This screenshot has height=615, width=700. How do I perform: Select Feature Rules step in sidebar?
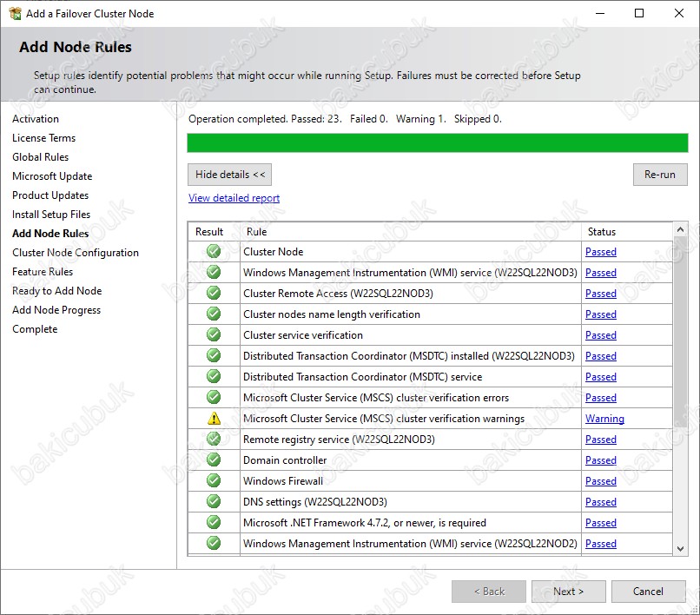click(x=43, y=272)
